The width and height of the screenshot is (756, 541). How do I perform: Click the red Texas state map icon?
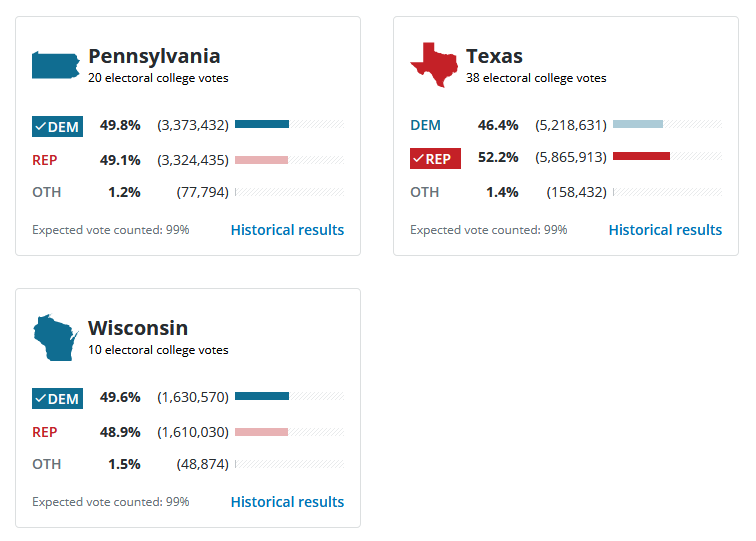point(433,65)
